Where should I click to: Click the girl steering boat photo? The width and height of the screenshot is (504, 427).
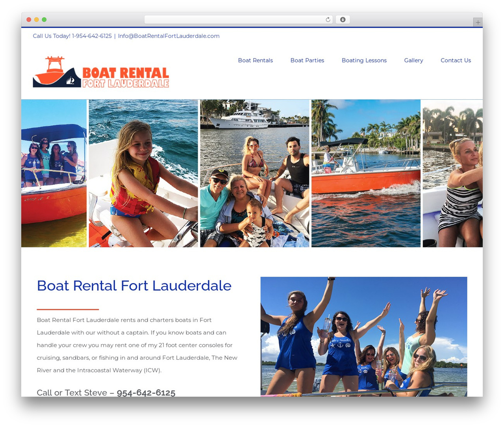point(143,173)
